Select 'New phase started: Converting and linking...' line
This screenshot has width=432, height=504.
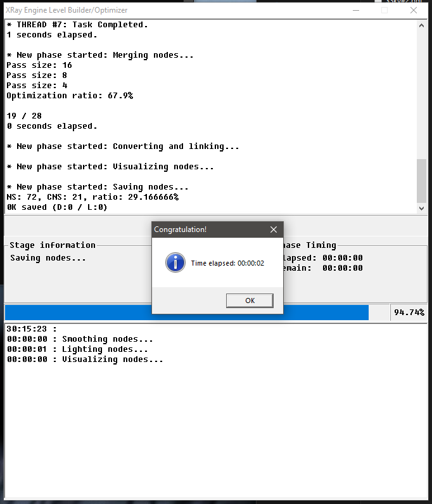(123, 146)
